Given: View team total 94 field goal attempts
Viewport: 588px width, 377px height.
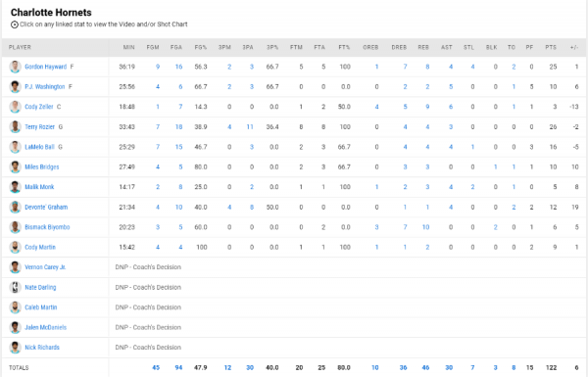Looking at the screenshot, I should point(178,368).
